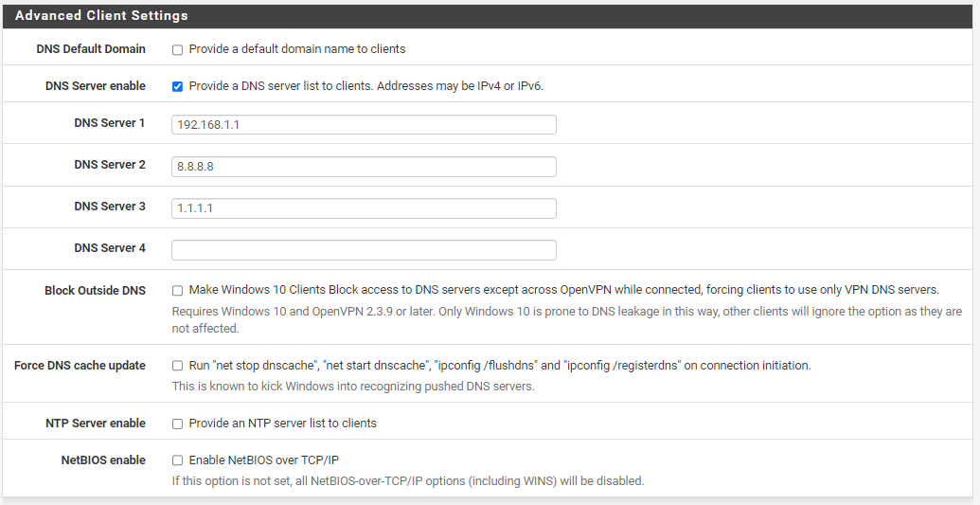Enable the DNS Default Domain checkbox

tap(177, 49)
